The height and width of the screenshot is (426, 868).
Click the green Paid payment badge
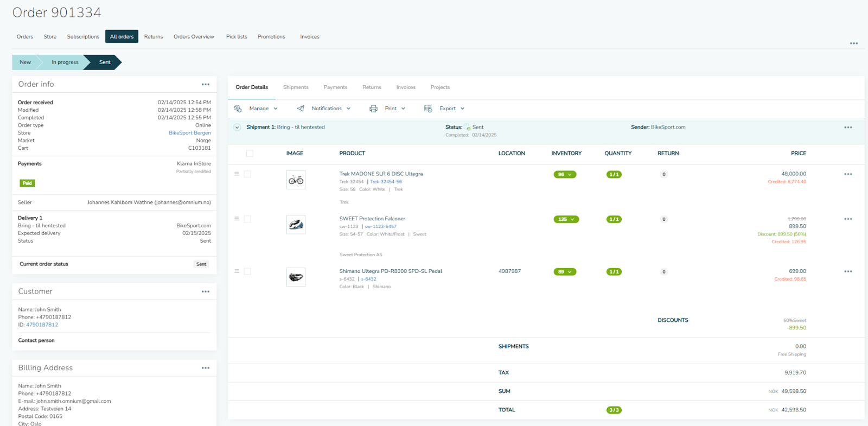pos(27,183)
